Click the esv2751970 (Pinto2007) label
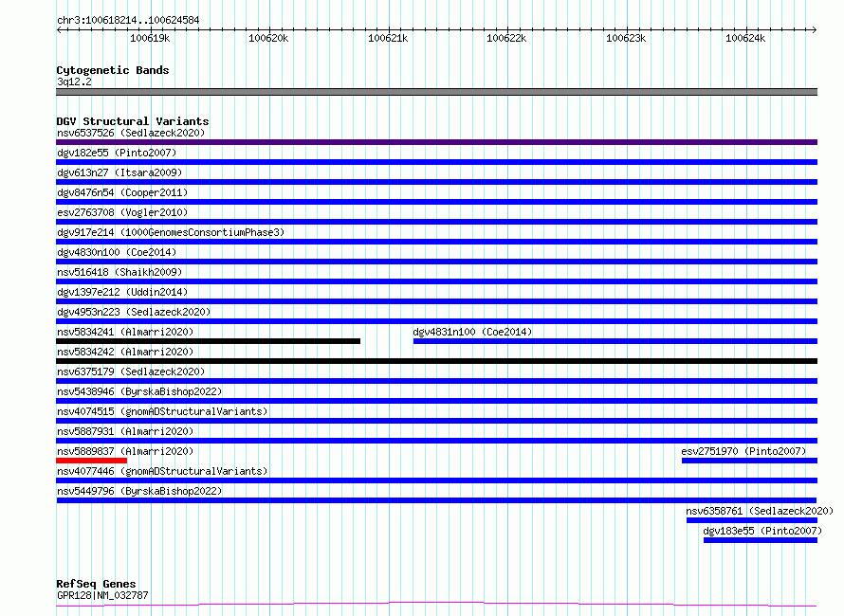This screenshot has width=844, height=616. pos(743,451)
